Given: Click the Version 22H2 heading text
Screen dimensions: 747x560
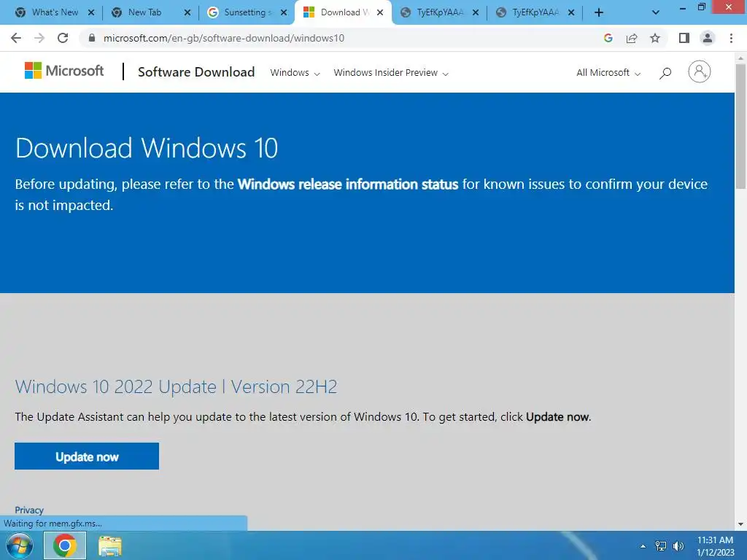Looking at the screenshot, I should pos(284,386).
